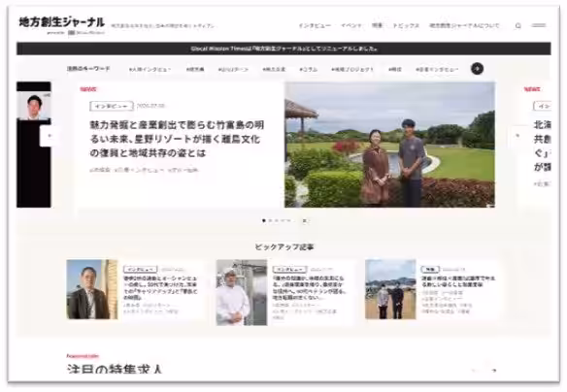Screen dimensions: 567x392
Task: Click インタビュー tag on second pickup card
Action: pyautogui.click(x=289, y=270)
